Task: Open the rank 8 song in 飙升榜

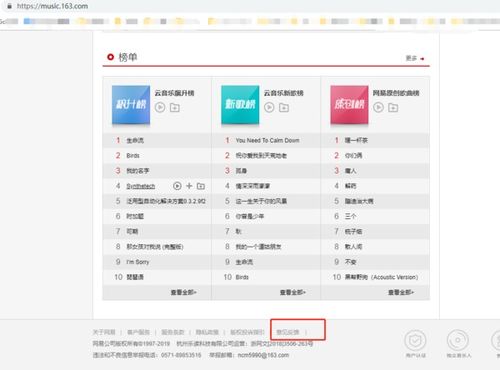Action: tap(155, 247)
